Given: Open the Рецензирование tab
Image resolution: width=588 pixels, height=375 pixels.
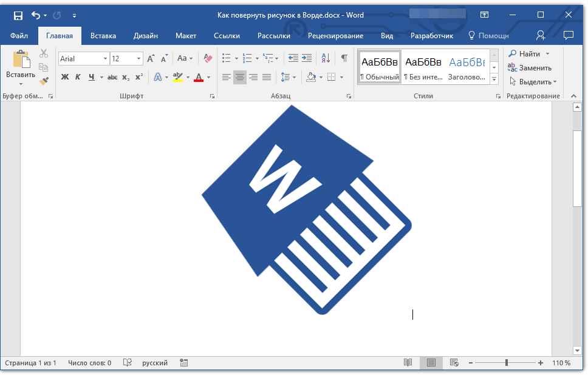Looking at the screenshot, I should tap(335, 36).
